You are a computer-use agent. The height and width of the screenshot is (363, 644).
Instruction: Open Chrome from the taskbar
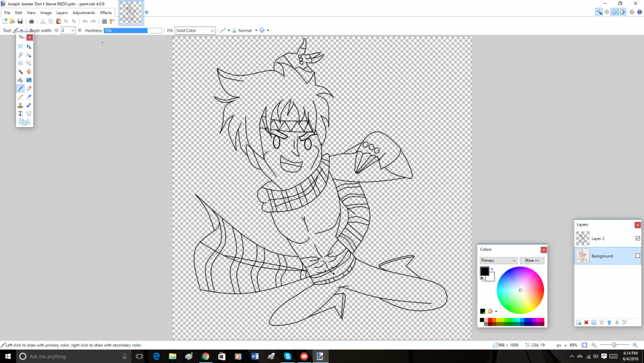205,357
